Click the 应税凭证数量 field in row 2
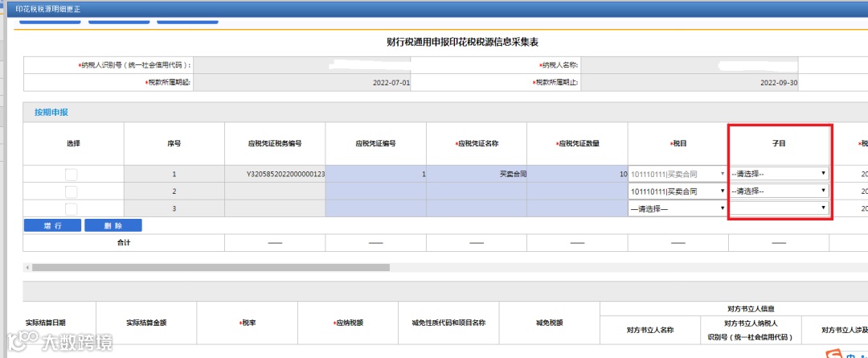Screen dimensions: 868x358 tap(577, 191)
